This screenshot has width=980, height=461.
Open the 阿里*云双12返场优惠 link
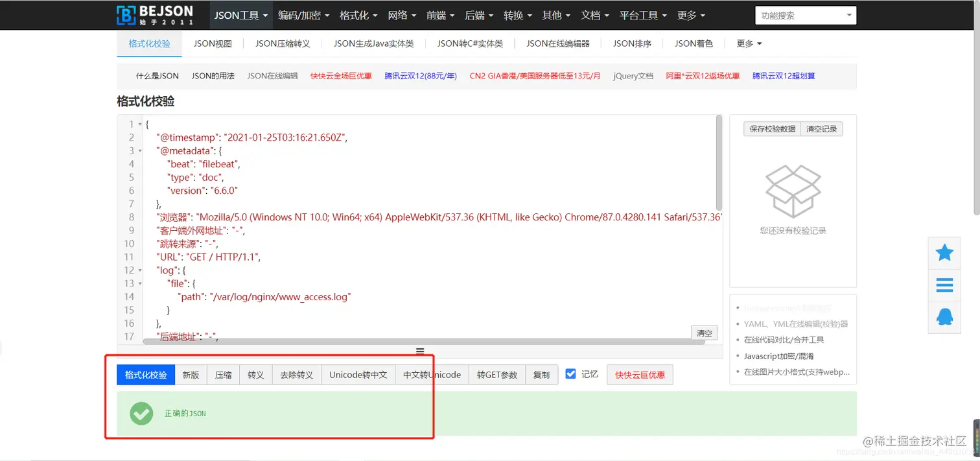coord(703,76)
